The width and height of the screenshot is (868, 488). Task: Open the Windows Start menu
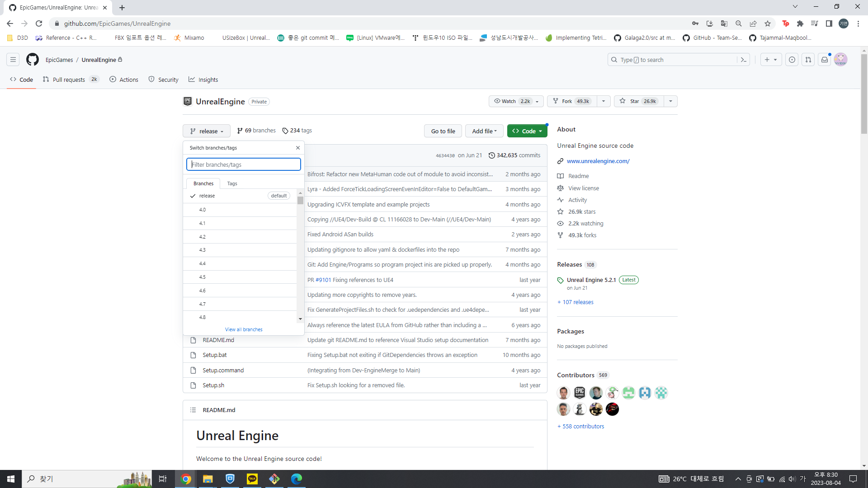(x=11, y=479)
